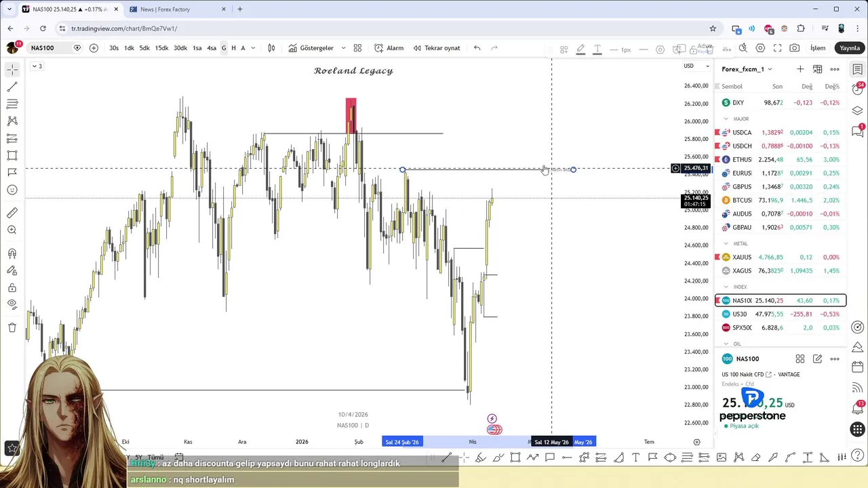Open time axis settings gear icon

(x=696, y=442)
